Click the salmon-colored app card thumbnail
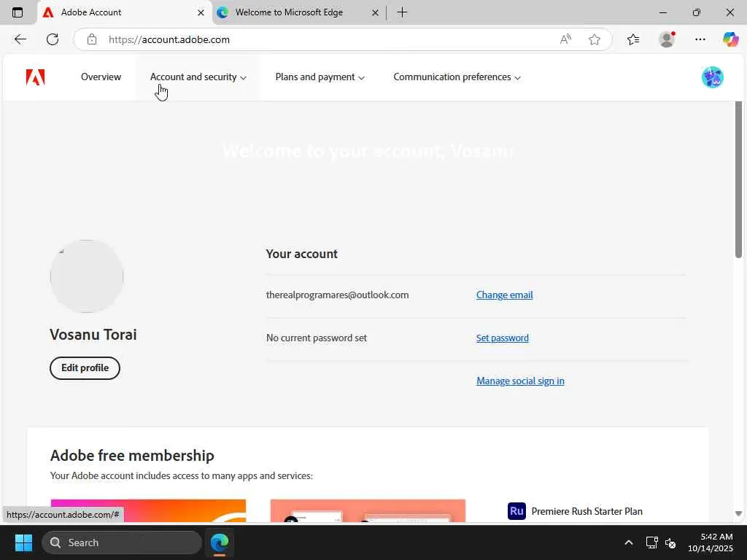The width and height of the screenshot is (747, 560). (x=368, y=510)
